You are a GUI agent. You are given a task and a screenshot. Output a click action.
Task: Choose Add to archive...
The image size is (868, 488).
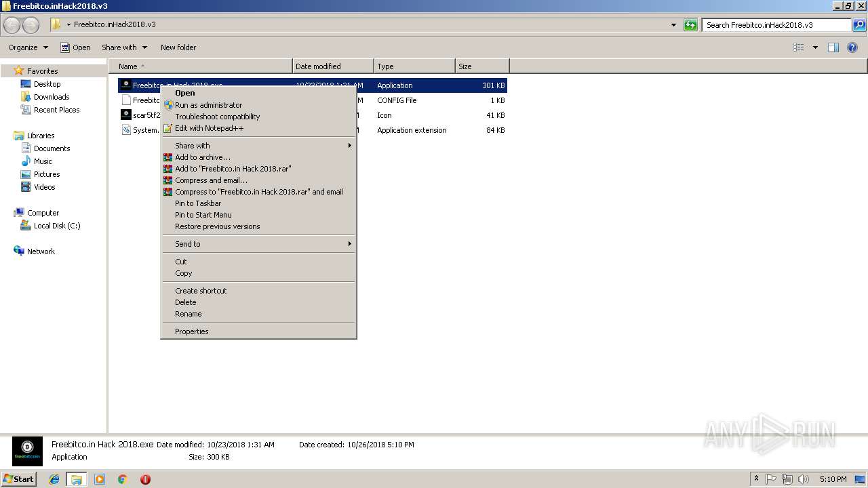coord(258,157)
